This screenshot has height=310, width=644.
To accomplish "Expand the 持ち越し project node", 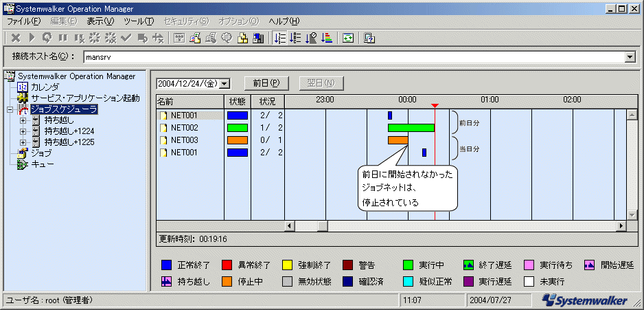I will pos(23,120).
